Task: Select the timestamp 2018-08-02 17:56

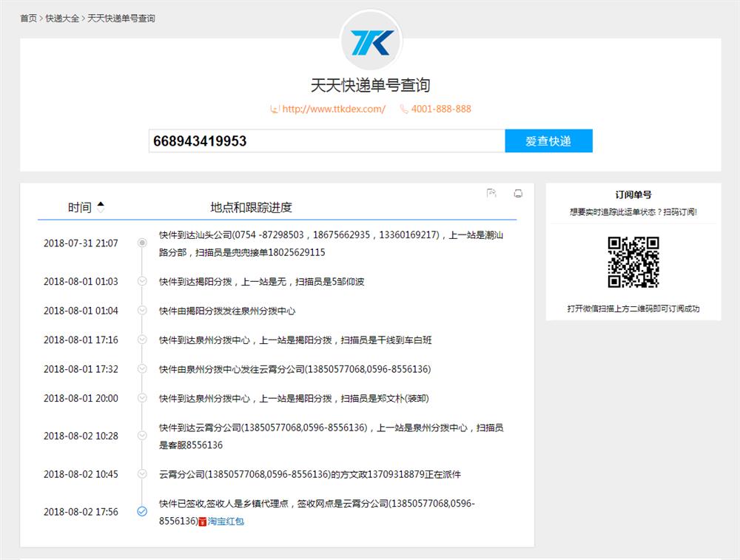Action: [81, 512]
